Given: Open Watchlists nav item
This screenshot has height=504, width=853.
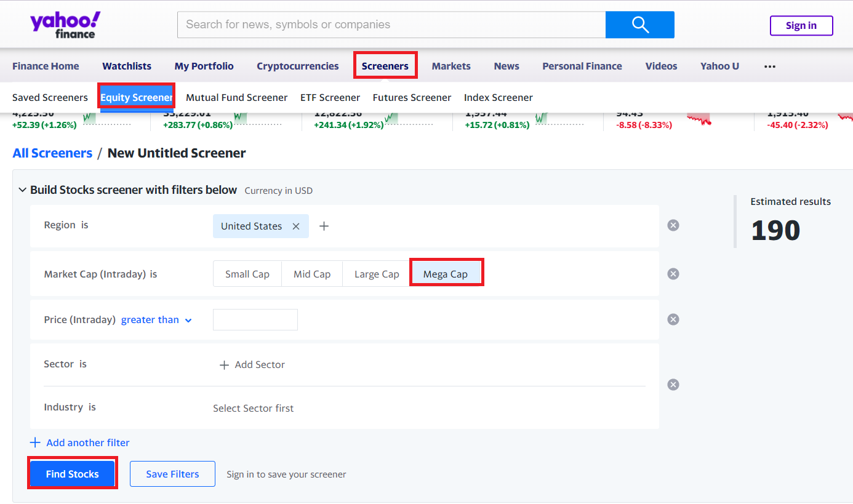Looking at the screenshot, I should pyautogui.click(x=127, y=66).
